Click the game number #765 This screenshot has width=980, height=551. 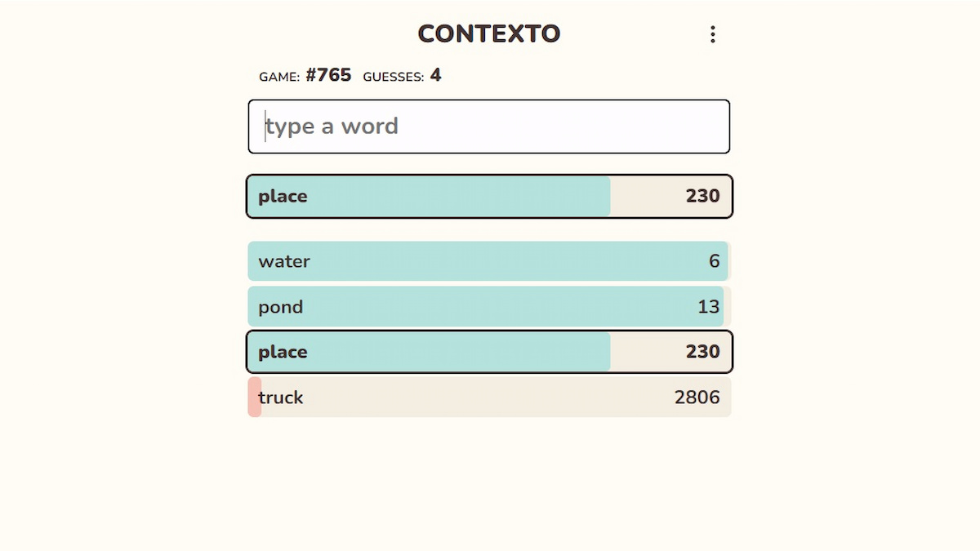pyautogui.click(x=328, y=75)
